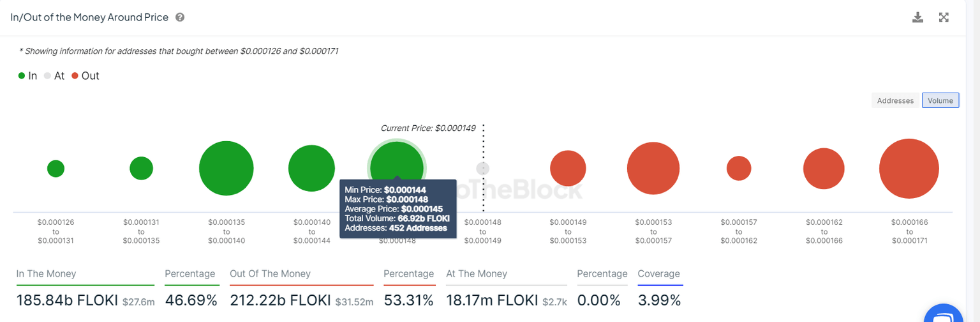Download the chart data
This screenshot has width=980, height=322.
point(917,17)
